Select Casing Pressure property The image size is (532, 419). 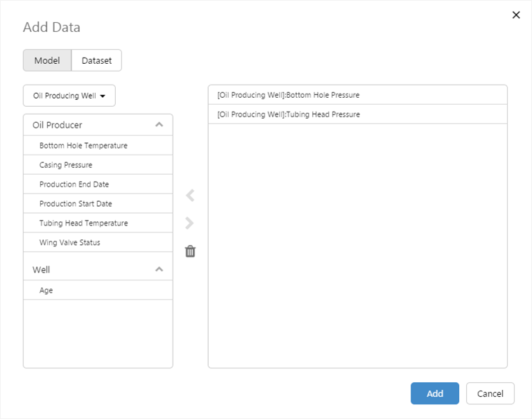tap(66, 165)
